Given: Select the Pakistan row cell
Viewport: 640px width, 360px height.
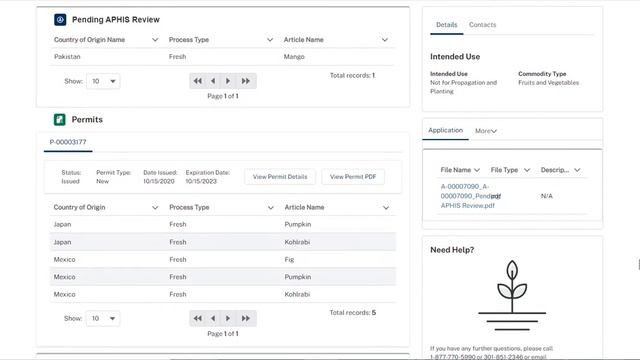Looking at the screenshot, I should (67, 57).
